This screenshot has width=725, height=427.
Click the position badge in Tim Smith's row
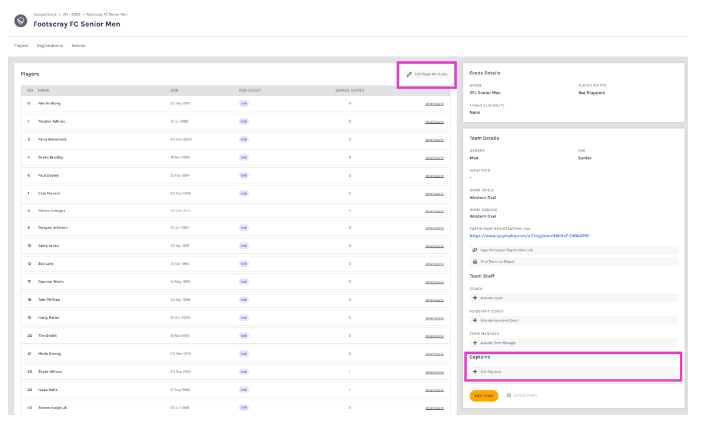pos(244,336)
